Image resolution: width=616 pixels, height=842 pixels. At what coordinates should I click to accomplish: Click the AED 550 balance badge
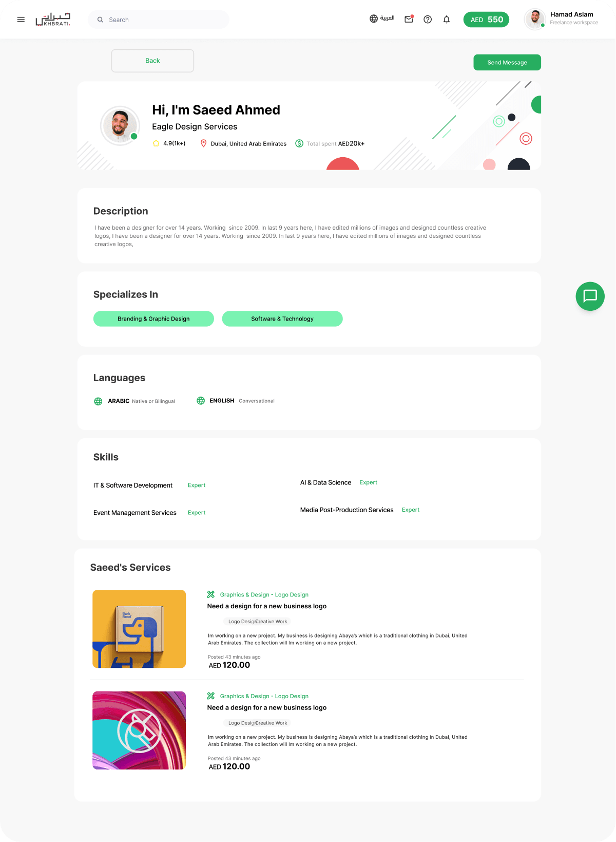coord(486,20)
